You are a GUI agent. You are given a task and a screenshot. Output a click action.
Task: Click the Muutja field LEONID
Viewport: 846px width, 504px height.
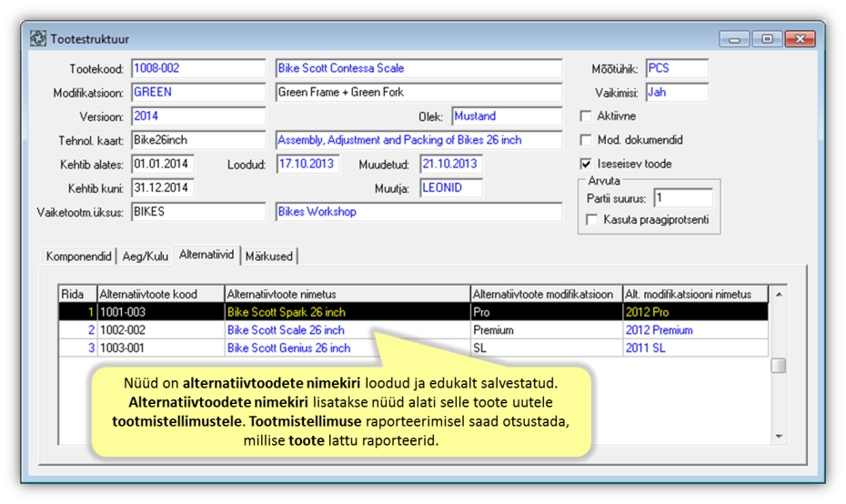(x=451, y=187)
